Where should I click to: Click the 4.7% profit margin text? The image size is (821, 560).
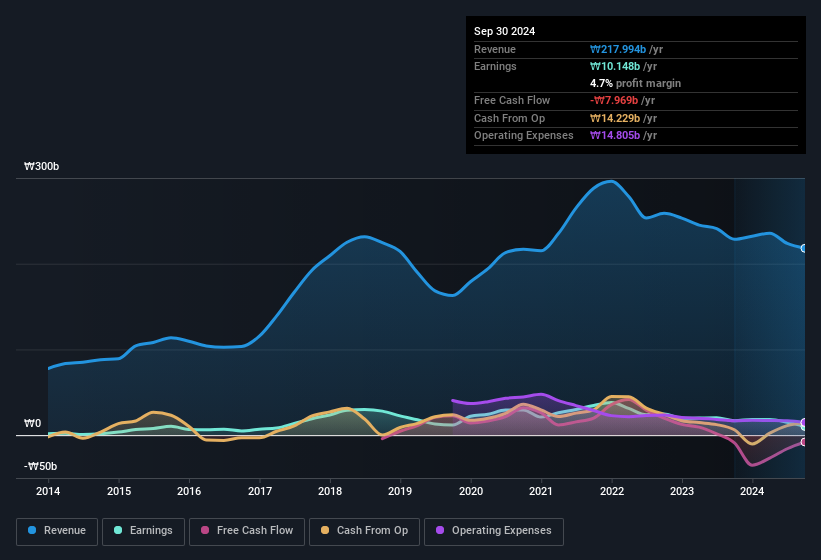[636, 83]
